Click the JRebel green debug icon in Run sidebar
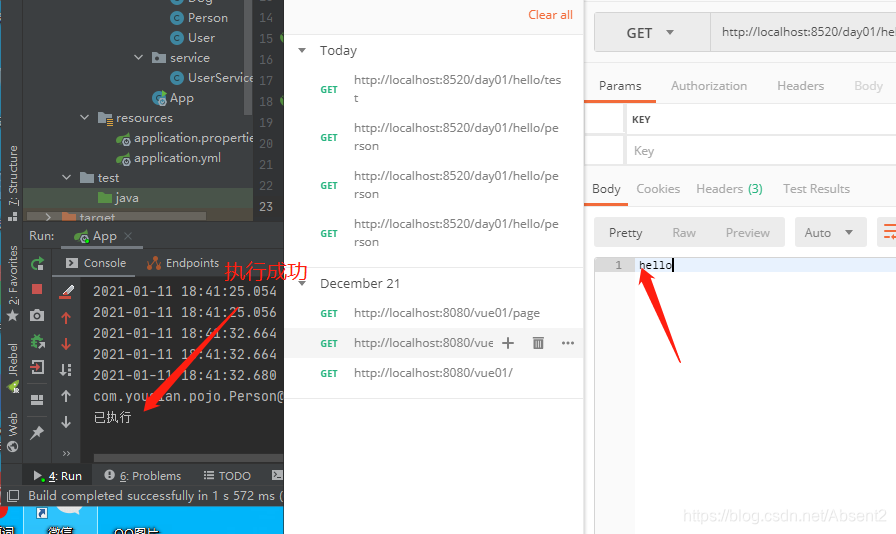 click(x=37, y=341)
